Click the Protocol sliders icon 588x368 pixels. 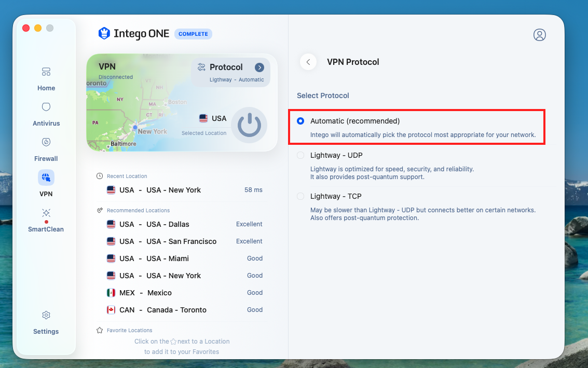coord(201,67)
